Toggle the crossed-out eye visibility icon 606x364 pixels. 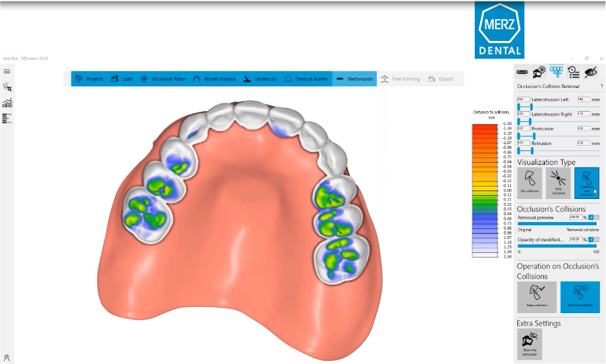coord(591,71)
